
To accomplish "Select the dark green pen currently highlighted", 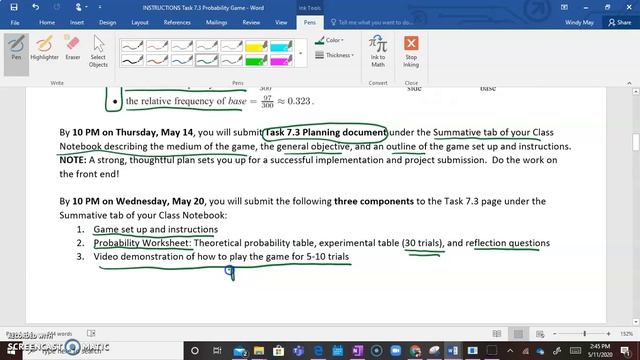I will [x=207, y=60].
